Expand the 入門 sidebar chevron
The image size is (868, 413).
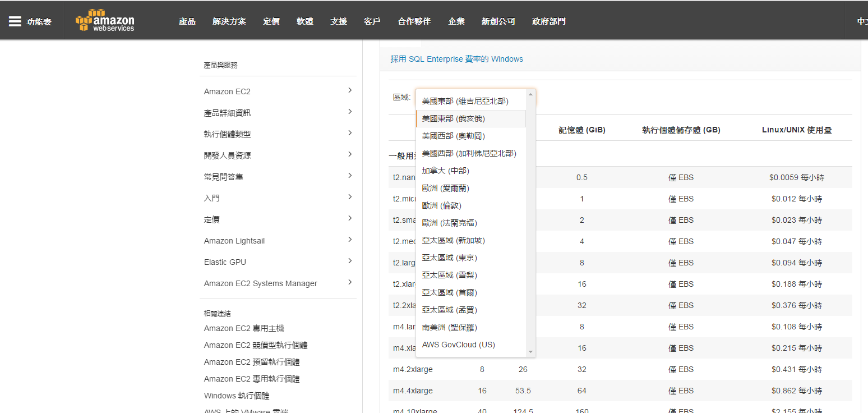point(350,197)
